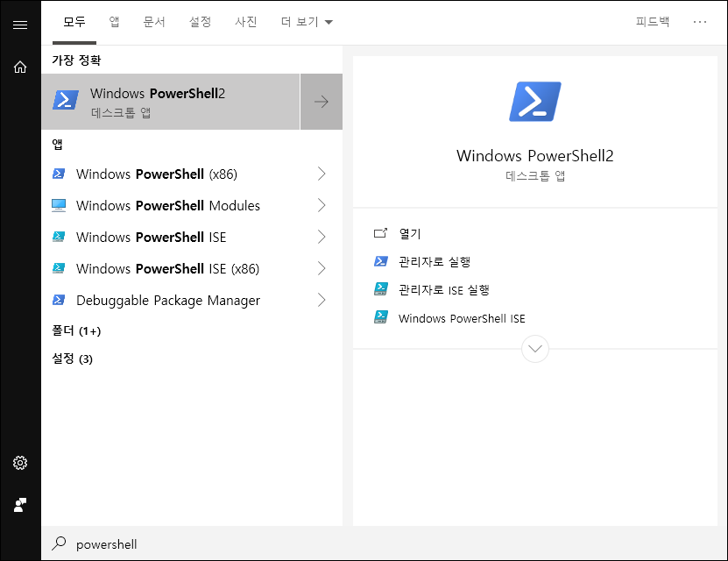Viewport: 728px width, 561px height.
Task: Switch to the 설정 tab
Action: click(200, 22)
